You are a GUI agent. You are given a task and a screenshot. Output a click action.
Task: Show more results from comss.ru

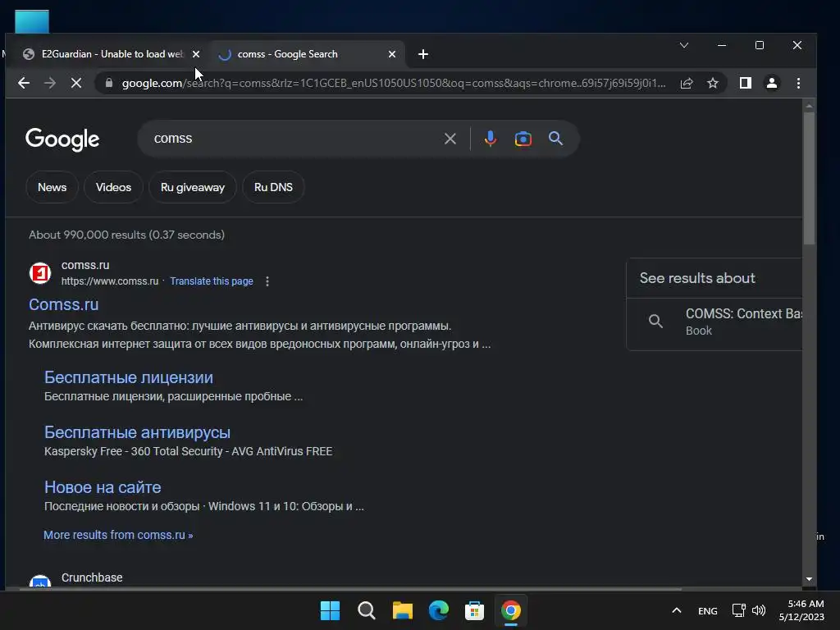(x=118, y=535)
